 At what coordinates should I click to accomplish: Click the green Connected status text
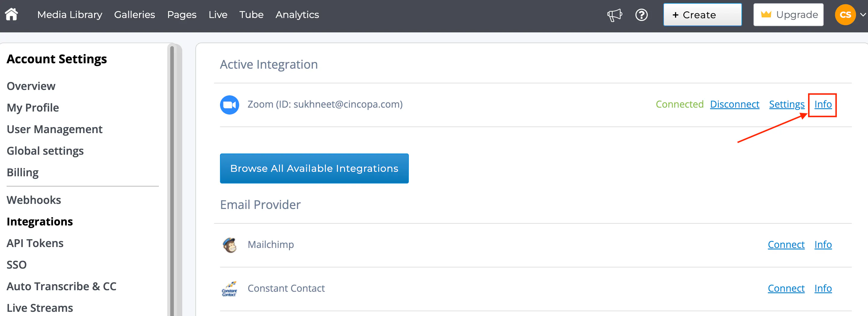click(679, 104)
